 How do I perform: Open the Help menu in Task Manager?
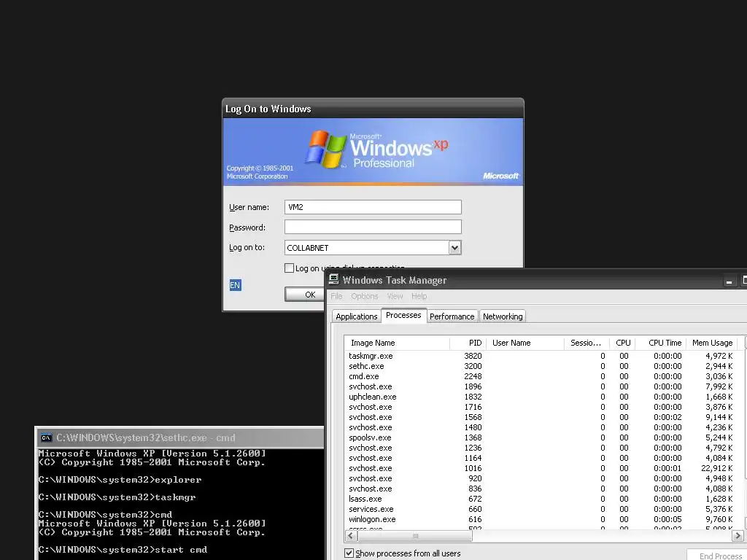click(419, 296)
